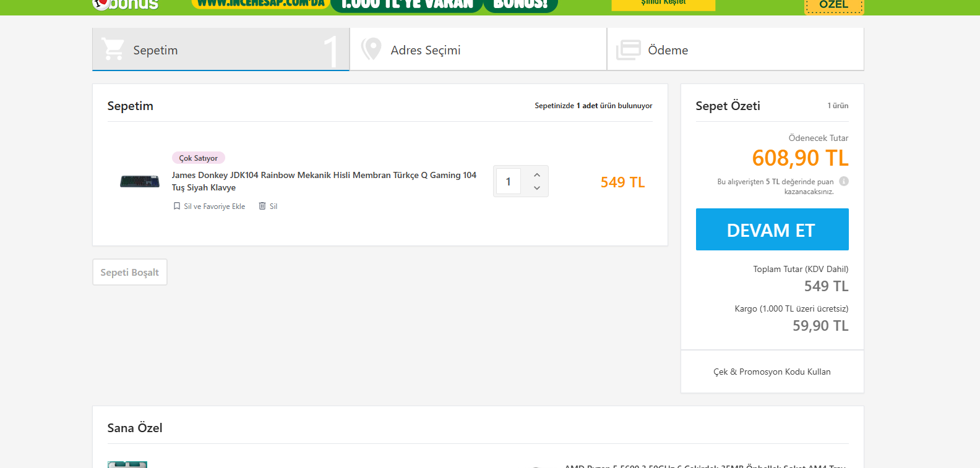Click the keyboard product thumbnail

pos(140,182)
